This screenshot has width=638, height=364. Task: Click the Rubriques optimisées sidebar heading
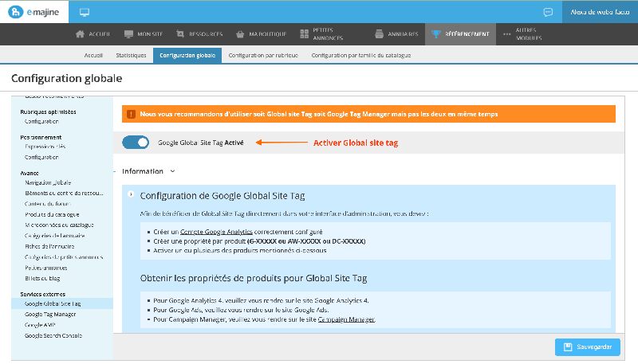tap(48, 112)
